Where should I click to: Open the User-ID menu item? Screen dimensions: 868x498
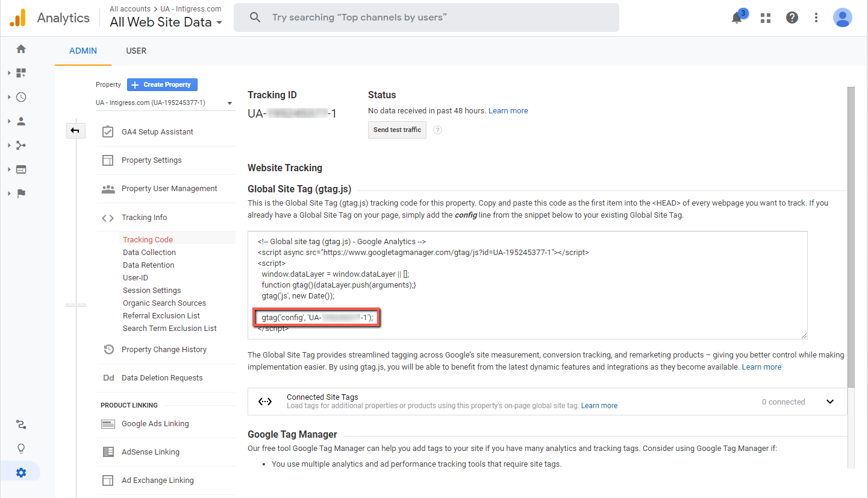click(x=136, y=278)
